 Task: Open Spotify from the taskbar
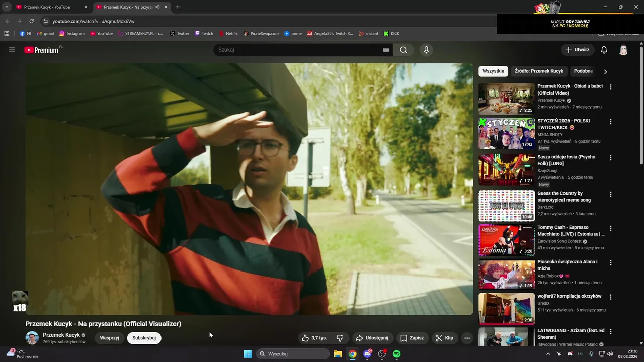(x=396, y=354)
